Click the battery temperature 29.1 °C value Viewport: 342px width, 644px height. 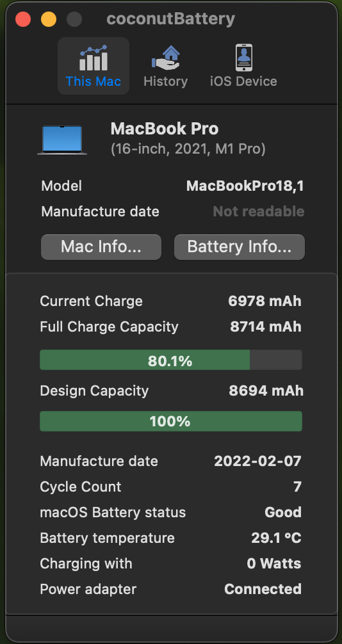[276, 538]
